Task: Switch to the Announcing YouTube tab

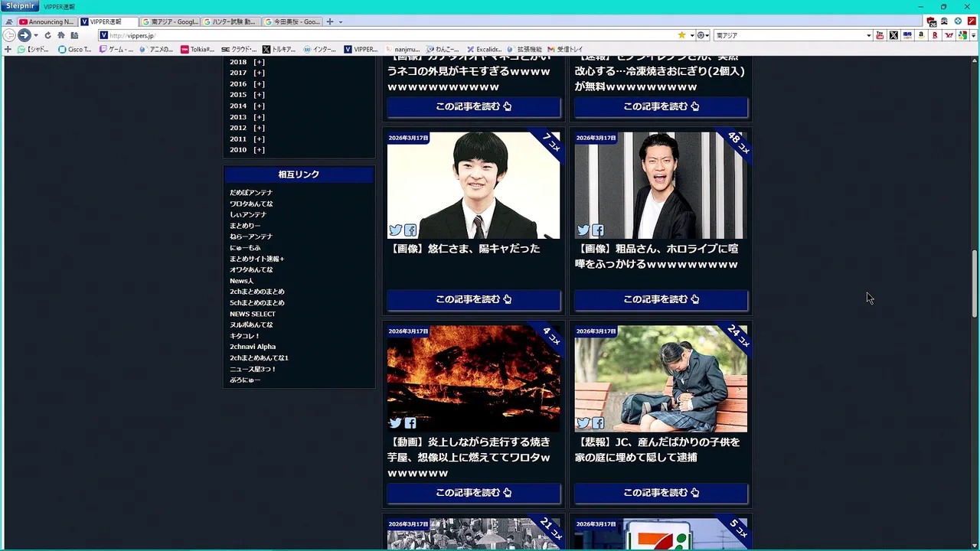Action: [x=47, y=21]
